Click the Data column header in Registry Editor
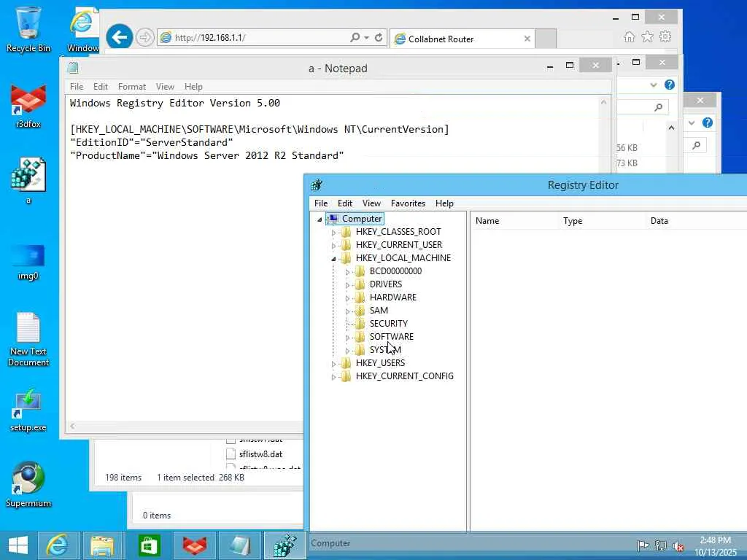 (697, 221)
